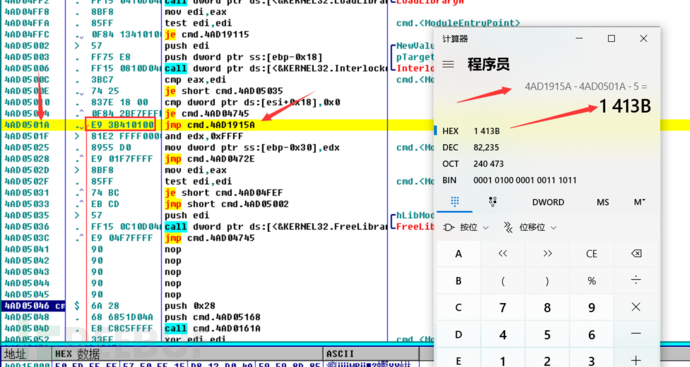Open the calculator hamburger navigation menu

(448, 65)
